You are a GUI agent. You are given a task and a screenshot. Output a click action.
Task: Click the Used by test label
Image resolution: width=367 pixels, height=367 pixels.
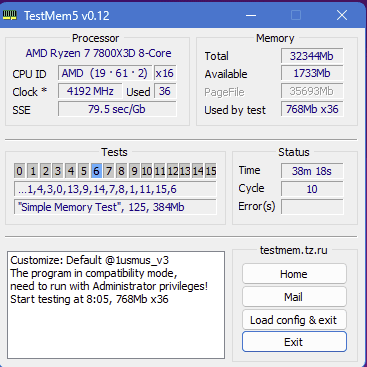click(235, 110)
